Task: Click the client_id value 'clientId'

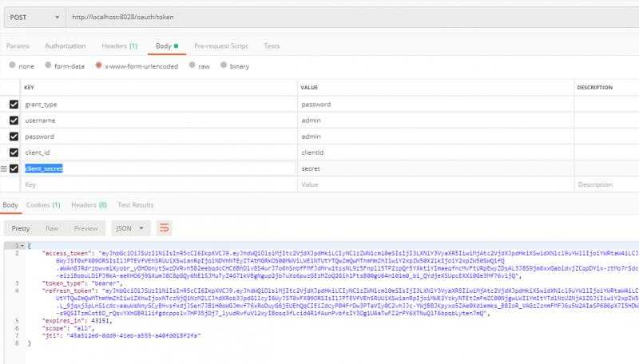Action: pyautogui.click(x=312, y=152)
